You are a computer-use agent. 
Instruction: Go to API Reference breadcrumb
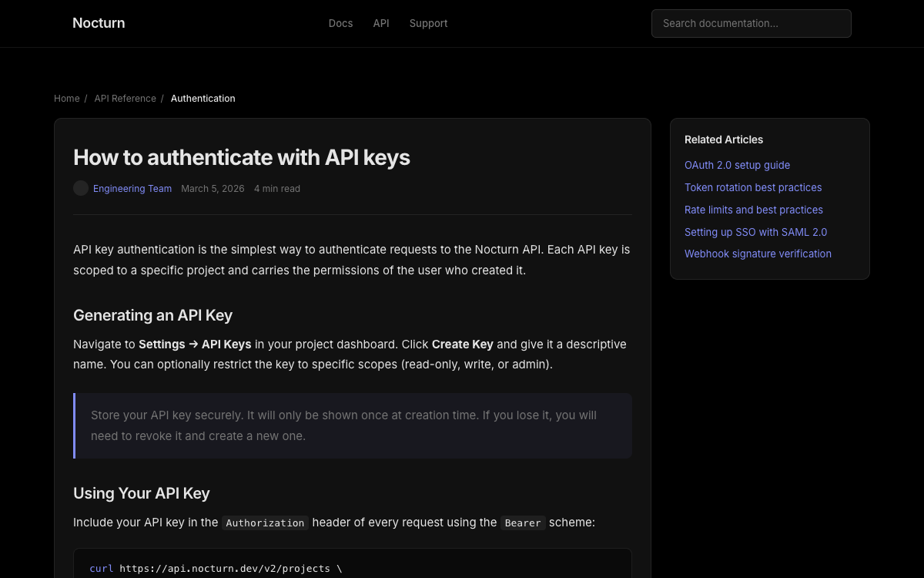[125, 99]
